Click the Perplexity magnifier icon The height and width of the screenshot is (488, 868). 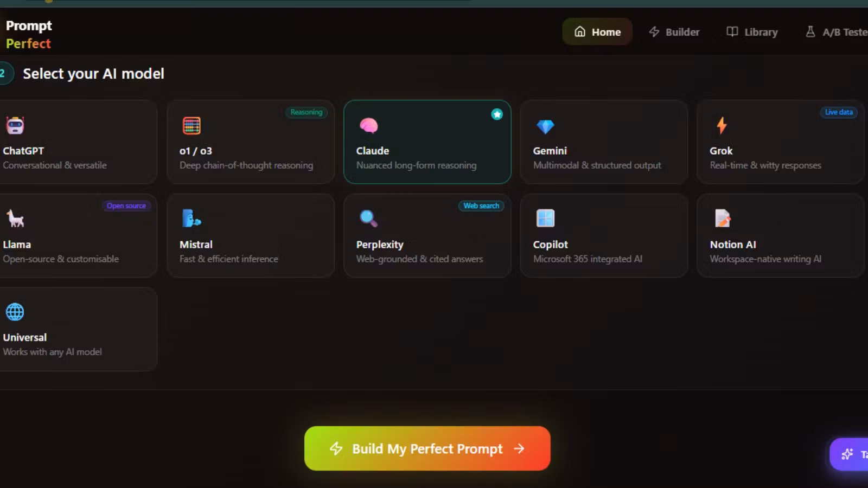368,219
